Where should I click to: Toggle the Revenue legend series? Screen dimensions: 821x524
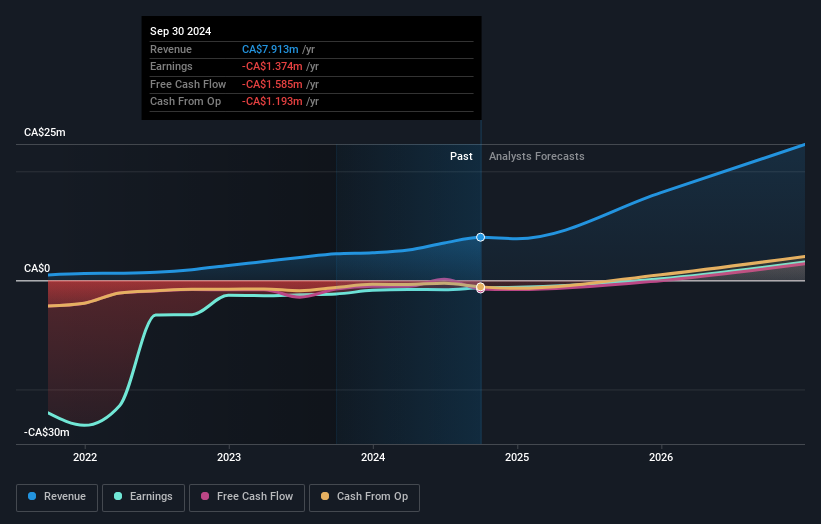click(x=57, y=497)
